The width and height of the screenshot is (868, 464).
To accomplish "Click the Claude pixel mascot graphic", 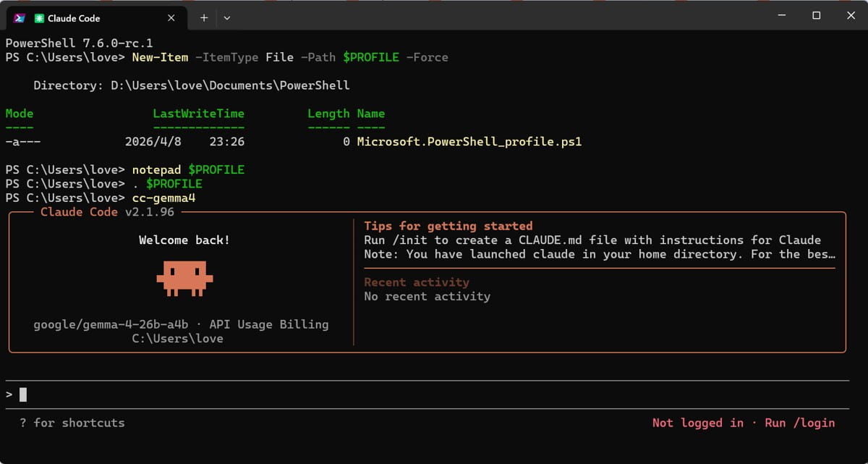I will coord(184,279).
